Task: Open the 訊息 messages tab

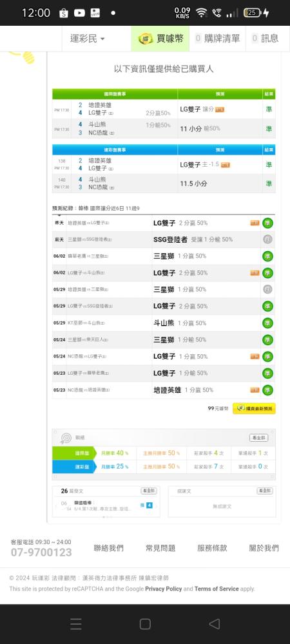Action: pos(265,39)
